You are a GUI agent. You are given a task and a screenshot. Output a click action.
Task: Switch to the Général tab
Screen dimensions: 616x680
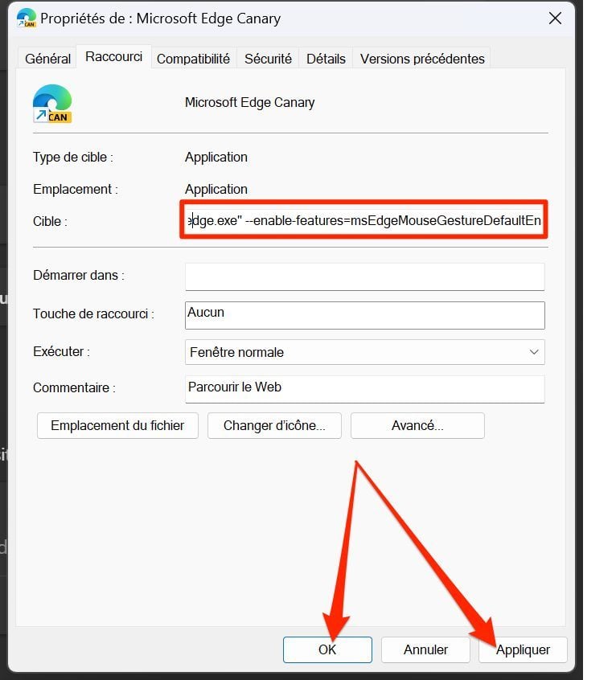pyautogui.click(x=47, y=59)
